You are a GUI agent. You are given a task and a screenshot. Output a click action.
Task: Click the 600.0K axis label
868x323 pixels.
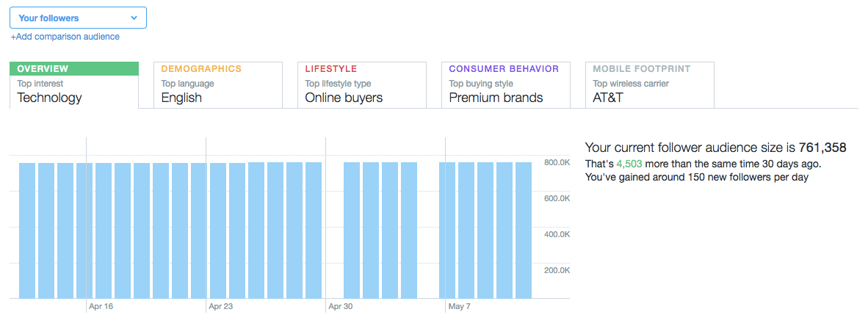[x=557, y=198]
